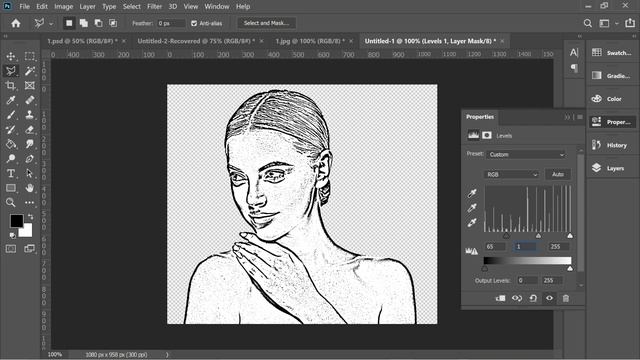This screenshot has height=360, width=640.
Task: Open the Layer menu
Action: click(x=87, y=7)
